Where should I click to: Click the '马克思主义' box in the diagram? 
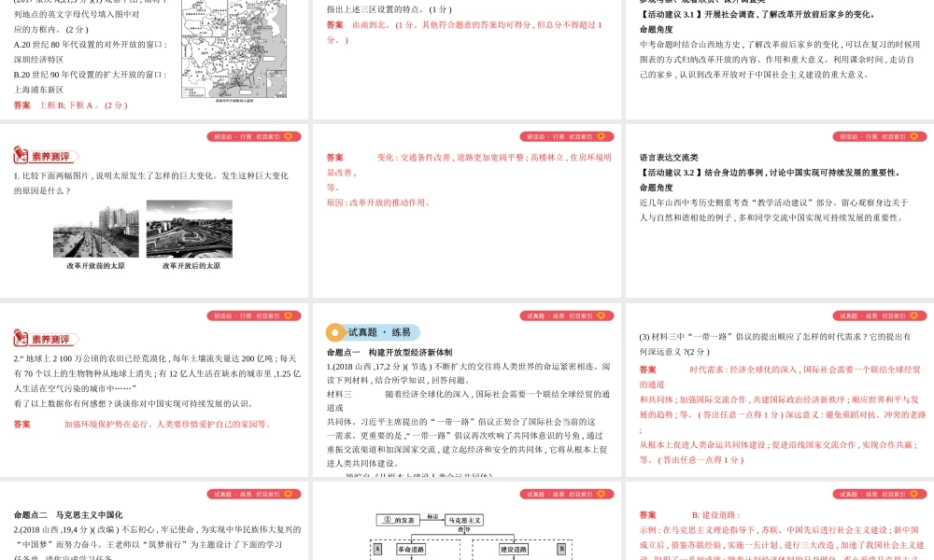(x=464, y=520)
